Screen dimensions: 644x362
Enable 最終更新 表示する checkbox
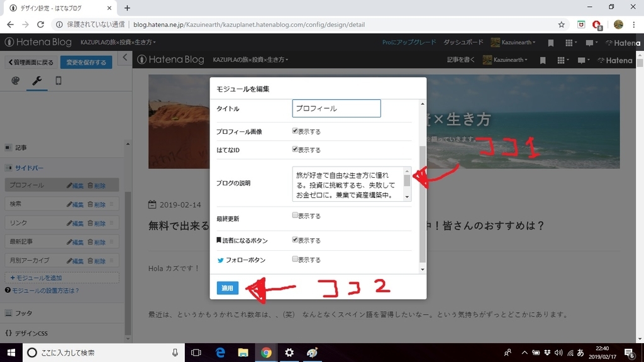[295, 215]
